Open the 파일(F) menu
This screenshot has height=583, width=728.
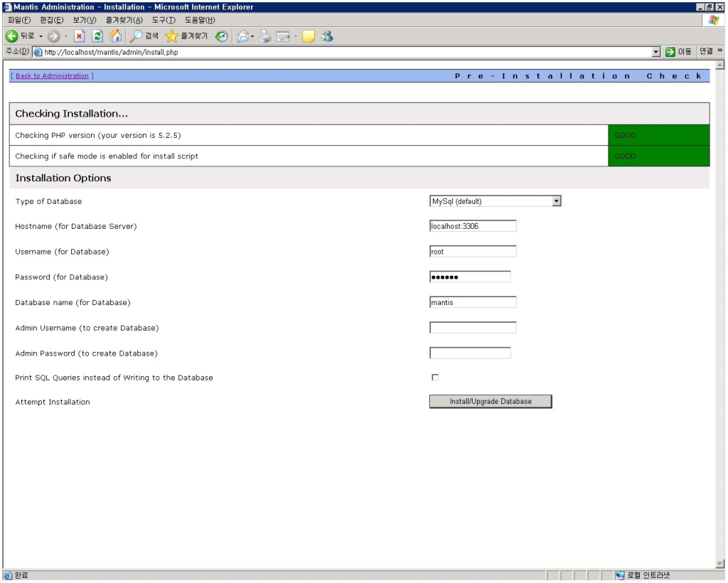pos(19,20)
